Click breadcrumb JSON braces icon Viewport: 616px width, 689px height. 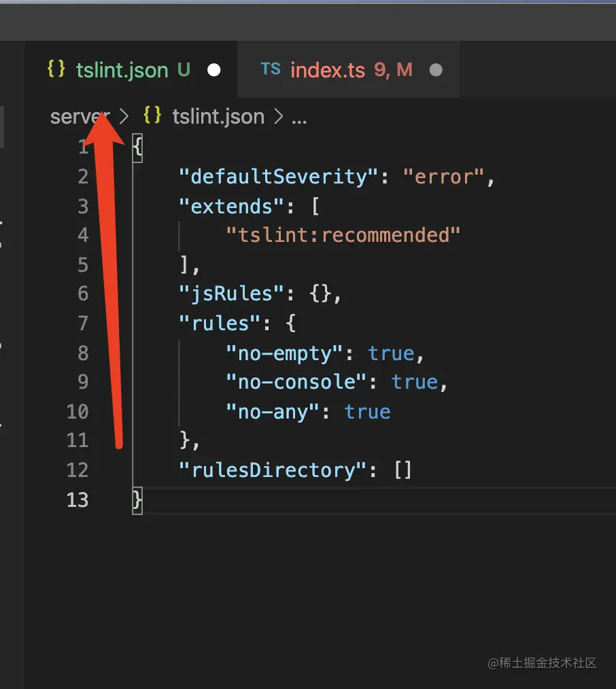152,116
